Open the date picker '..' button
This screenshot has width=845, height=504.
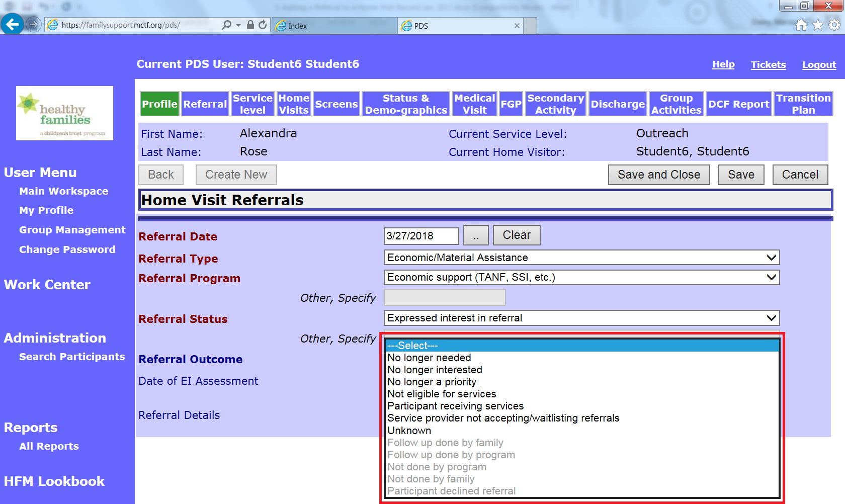click(x=476, y=235)
